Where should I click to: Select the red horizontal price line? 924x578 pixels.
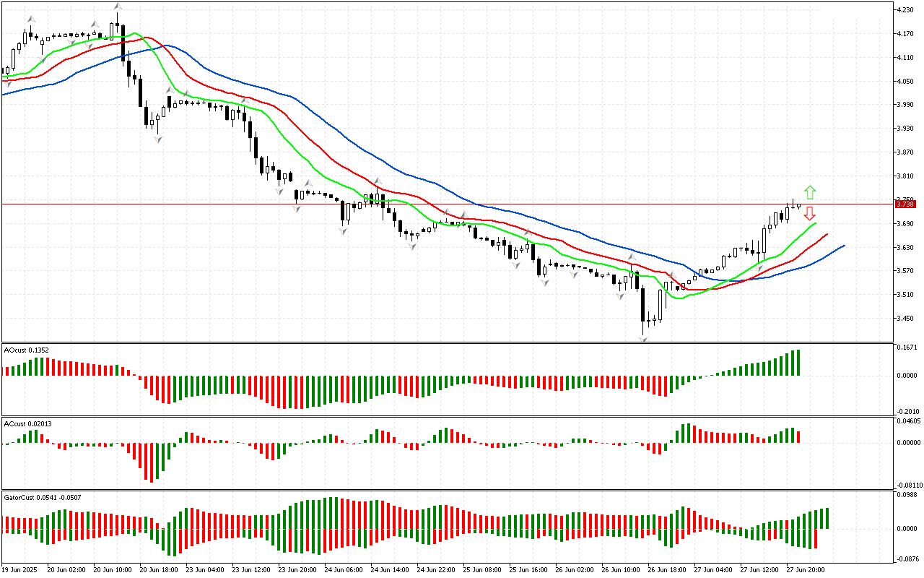tap(433, 204)
